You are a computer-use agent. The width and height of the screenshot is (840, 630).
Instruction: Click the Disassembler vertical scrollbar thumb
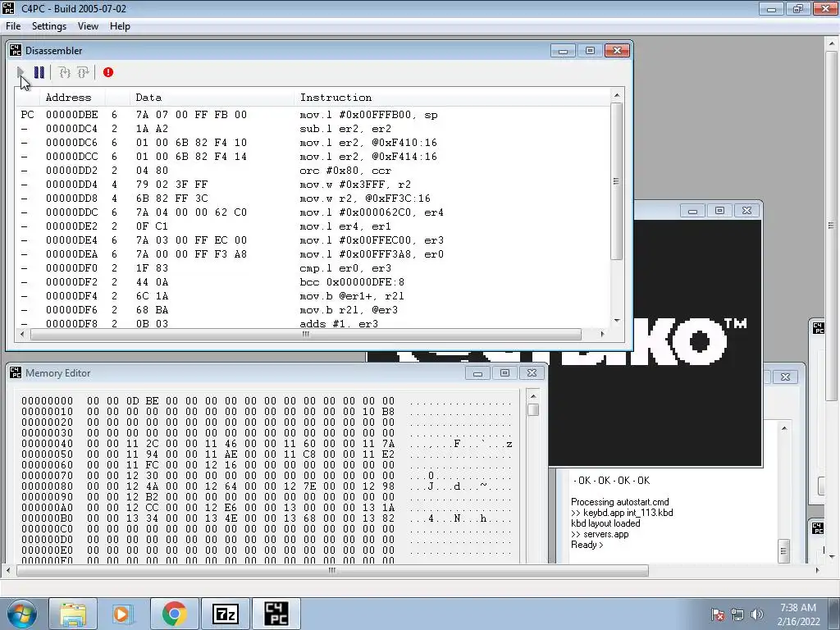(617, 181)
